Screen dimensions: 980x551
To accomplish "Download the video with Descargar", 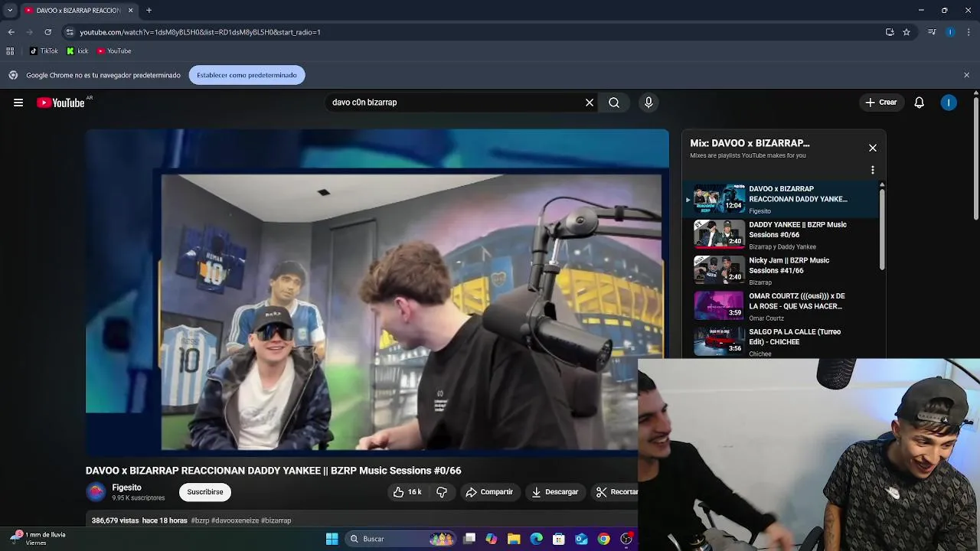I will 555,492.
